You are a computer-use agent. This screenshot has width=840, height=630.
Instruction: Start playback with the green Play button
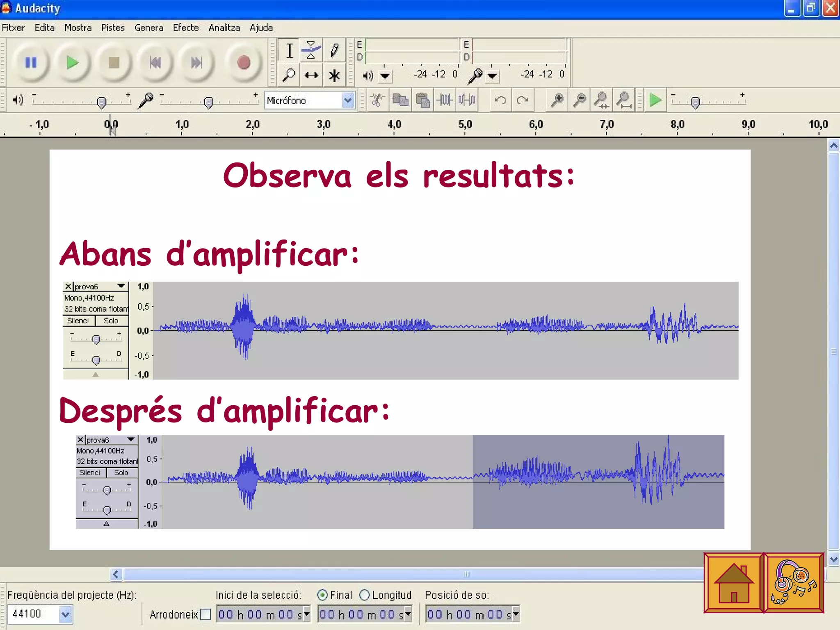tap(73, 62)
